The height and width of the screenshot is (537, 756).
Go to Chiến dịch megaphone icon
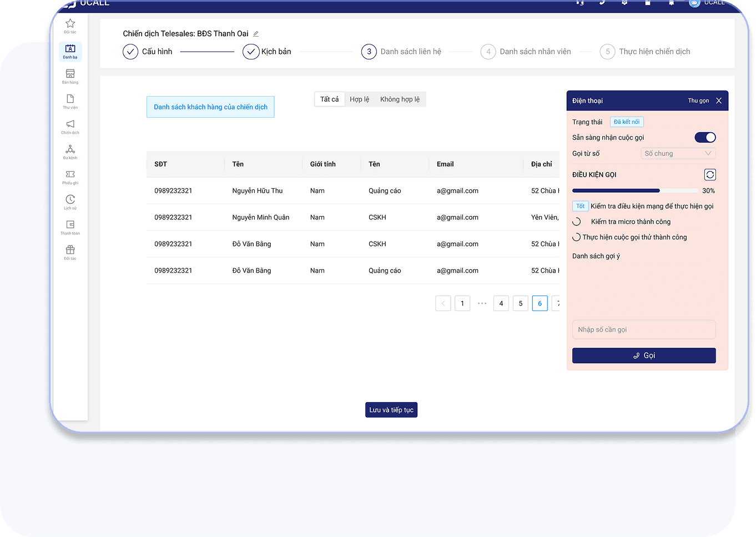click(70, 127)
